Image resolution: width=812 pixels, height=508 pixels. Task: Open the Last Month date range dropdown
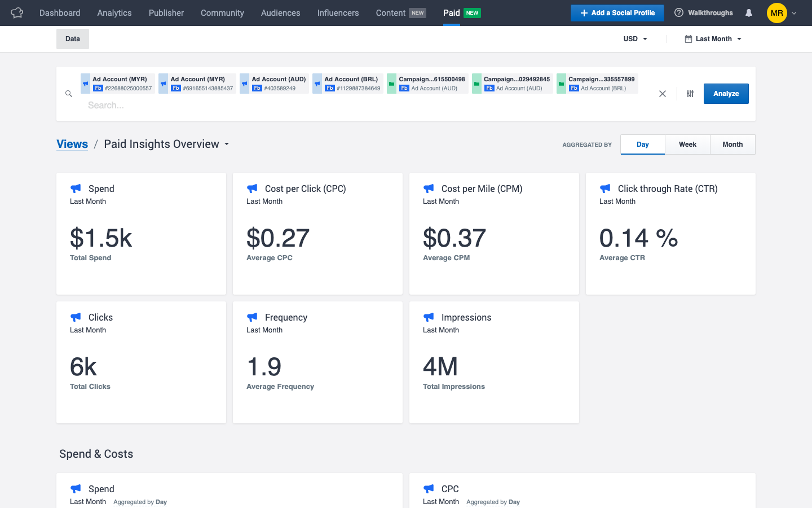(712, 39)
